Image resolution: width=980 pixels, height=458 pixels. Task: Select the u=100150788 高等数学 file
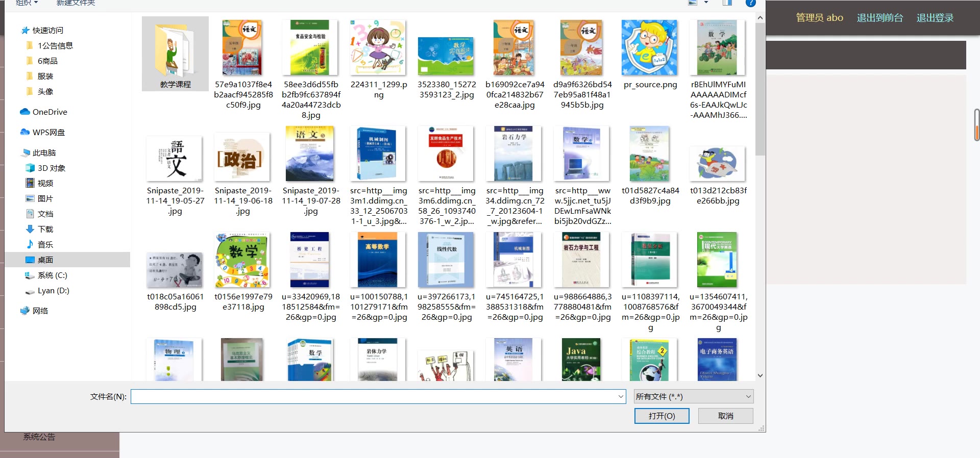click(379, 277)
